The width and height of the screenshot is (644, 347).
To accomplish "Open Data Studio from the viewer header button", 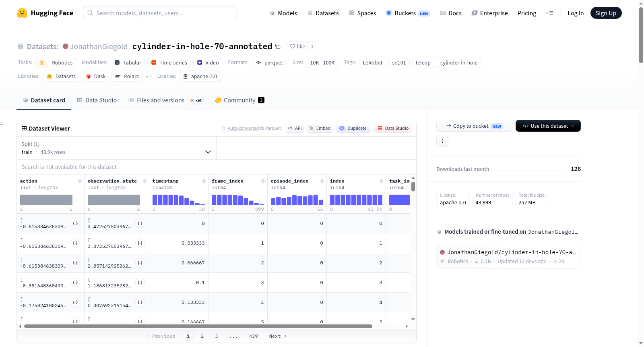I will 393,128.
